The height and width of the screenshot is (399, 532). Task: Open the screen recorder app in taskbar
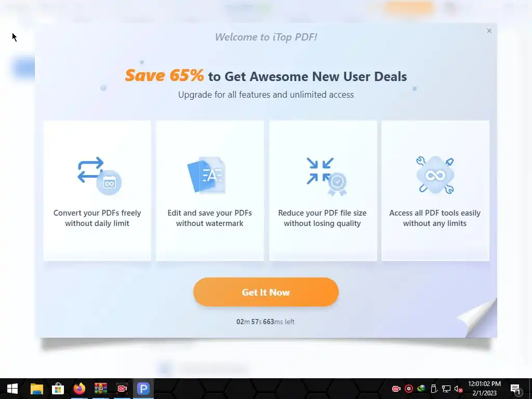[122, 389]
